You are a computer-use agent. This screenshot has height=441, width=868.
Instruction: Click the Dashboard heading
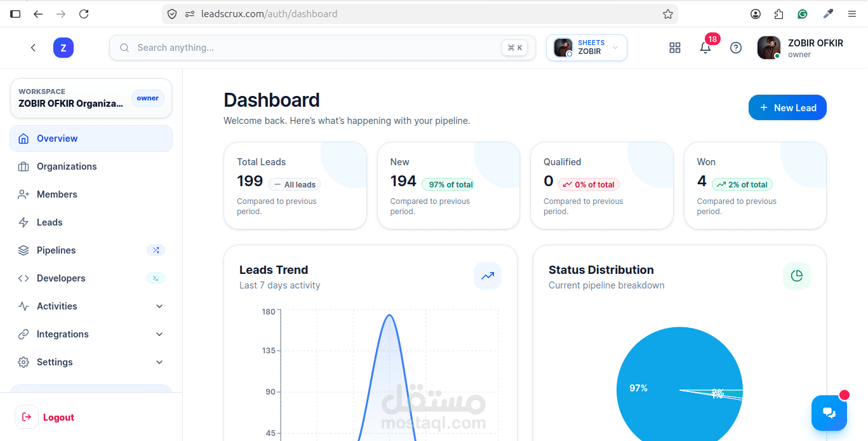click(272, 100)
